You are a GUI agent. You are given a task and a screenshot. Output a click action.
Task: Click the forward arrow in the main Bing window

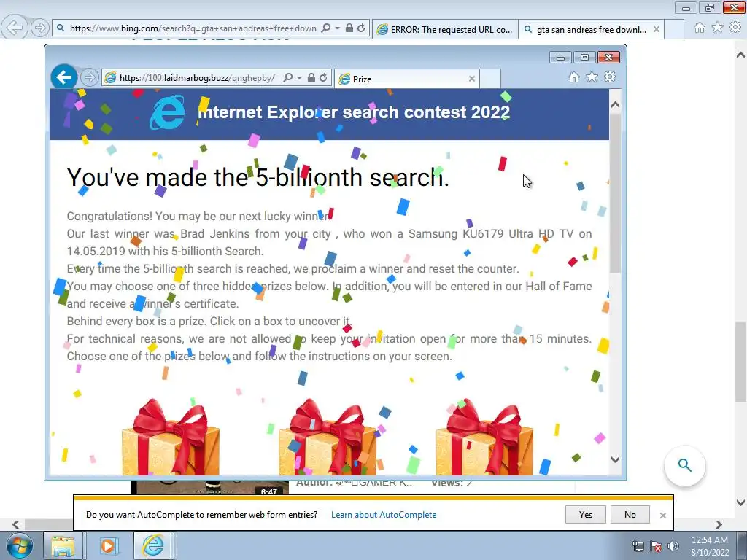tap(40, 28)
